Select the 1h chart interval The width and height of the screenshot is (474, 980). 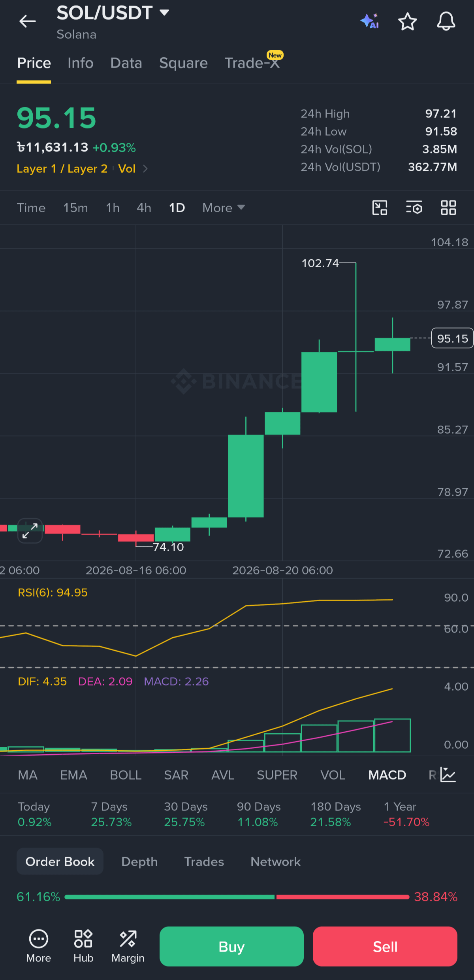(x=113, y=208)
